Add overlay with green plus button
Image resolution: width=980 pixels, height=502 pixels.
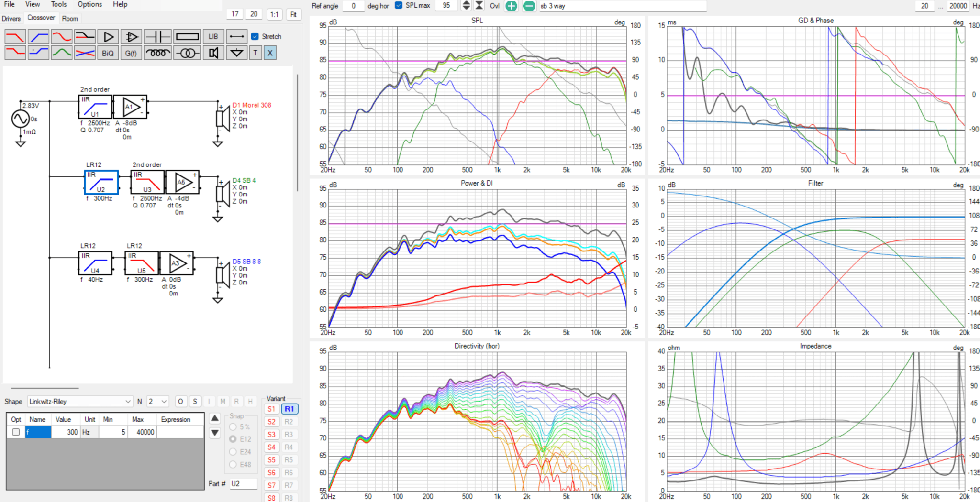511,6
